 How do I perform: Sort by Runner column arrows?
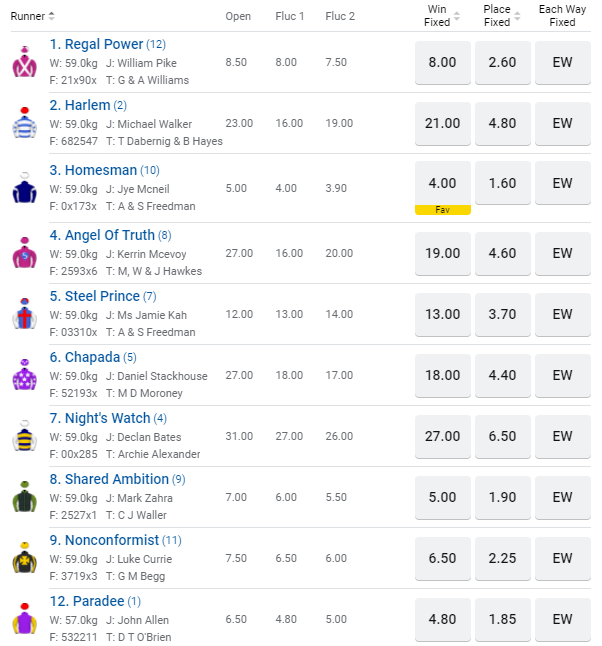(52, 16)
